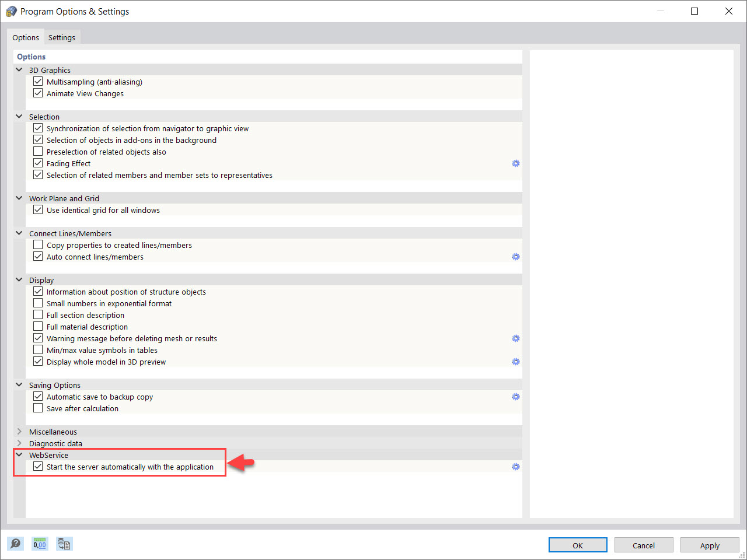Enable Save after calculation
This screenshot has width=747, height=560.
tap(38, 408)
